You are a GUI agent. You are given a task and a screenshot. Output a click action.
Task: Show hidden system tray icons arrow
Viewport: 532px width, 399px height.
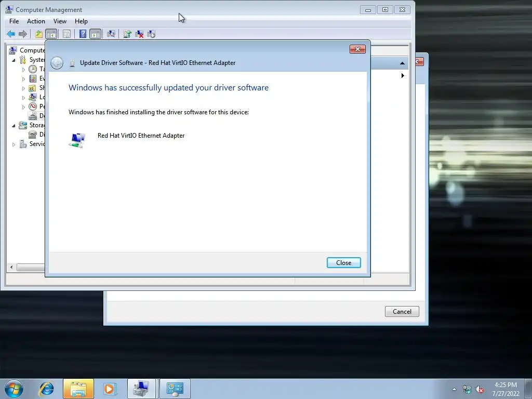(454, 389)
